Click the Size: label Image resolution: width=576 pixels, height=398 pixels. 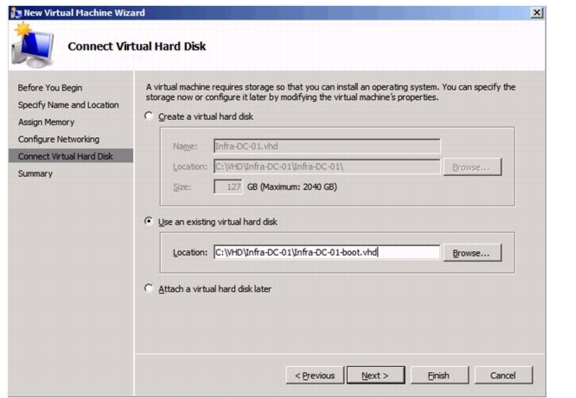click(x=182, y=187)
